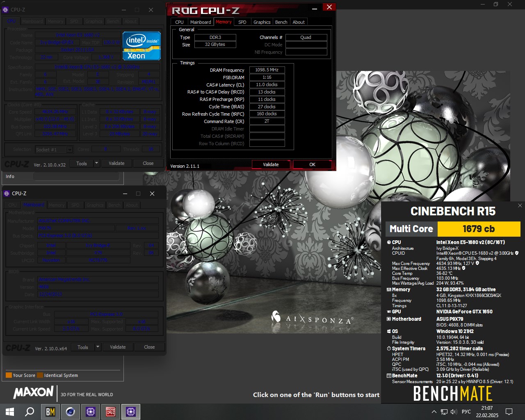This screenshot has width=525, height=420.
Task: Switch to ROG CPU-Z red taskbar icon
Action: pyautogui.click(x=111, y=412)
